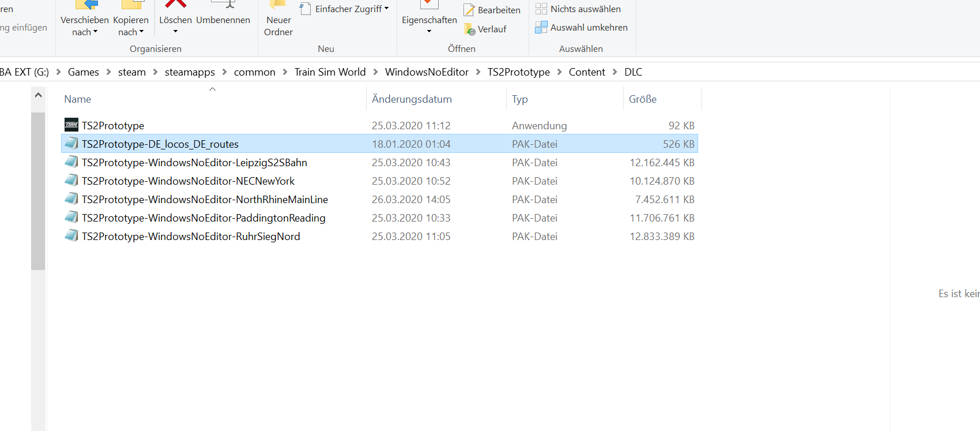Expand the chevron after Train Sim World
This screenshot has width=980, height=431.
click(375, 72)
